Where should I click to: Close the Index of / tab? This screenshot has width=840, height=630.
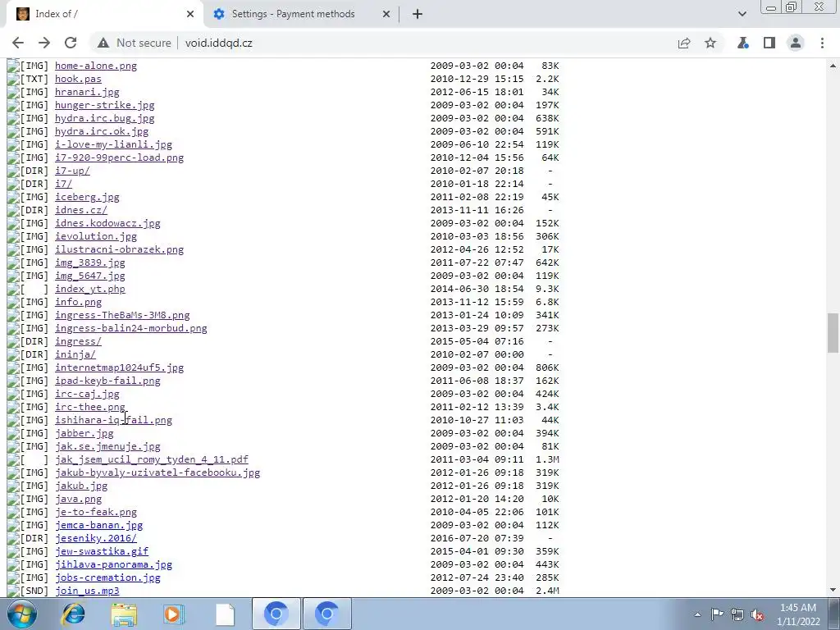pyautogui.click(x=190, y=14)
